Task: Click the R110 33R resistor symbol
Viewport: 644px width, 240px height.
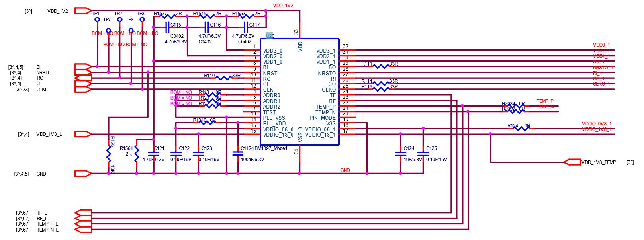Action: 223,78
